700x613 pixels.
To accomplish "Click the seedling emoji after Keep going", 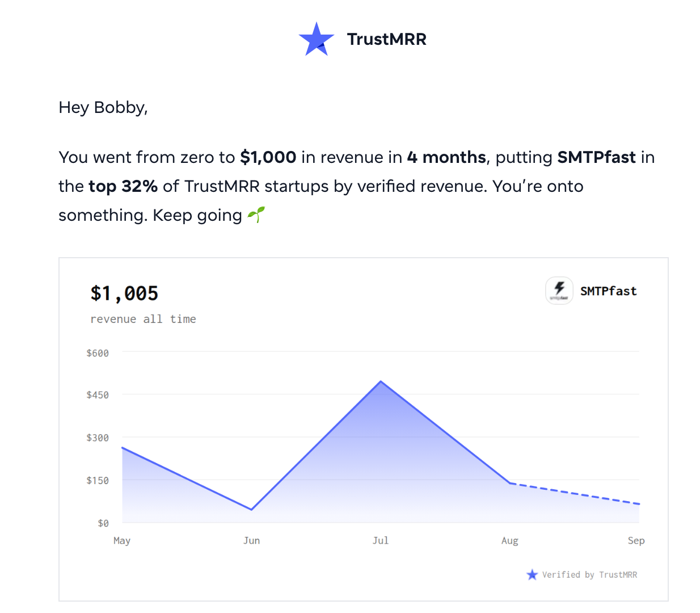I will click(256, 215).
